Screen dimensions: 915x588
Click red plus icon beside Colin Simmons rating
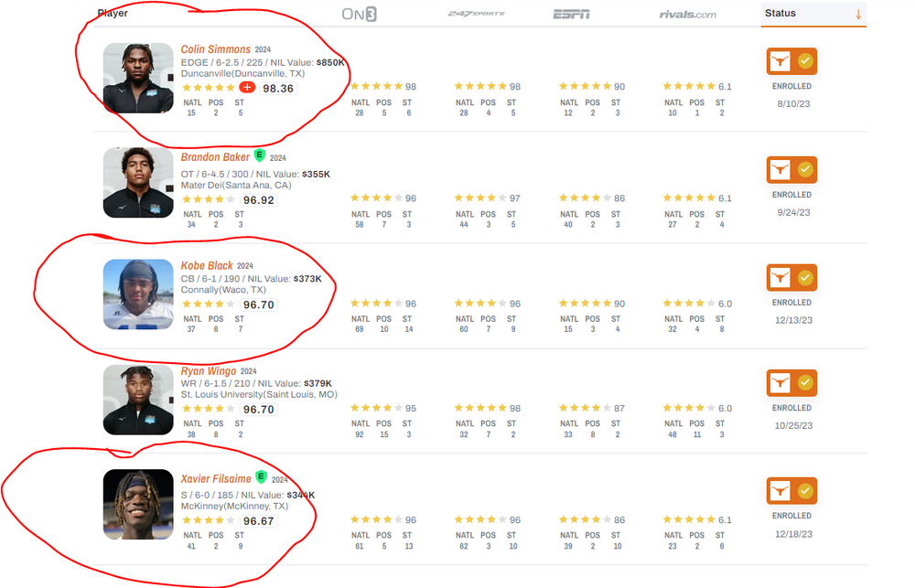[247, 88]
